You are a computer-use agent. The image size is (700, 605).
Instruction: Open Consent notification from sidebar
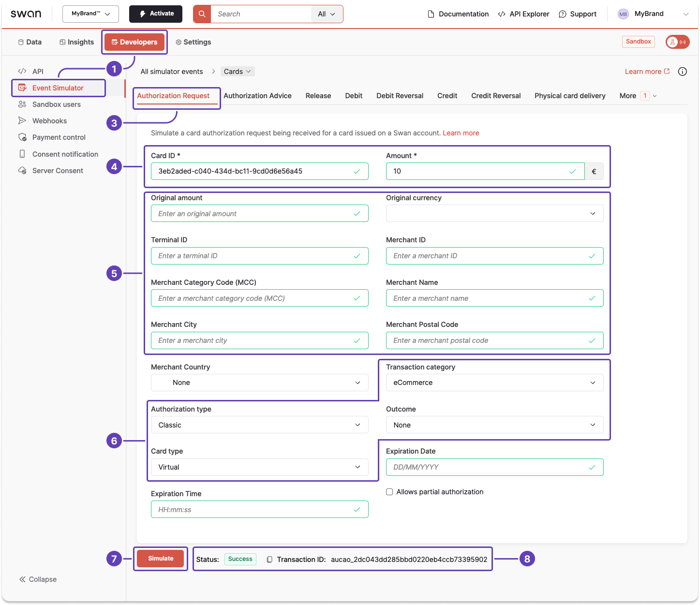(x=64, y=154)
